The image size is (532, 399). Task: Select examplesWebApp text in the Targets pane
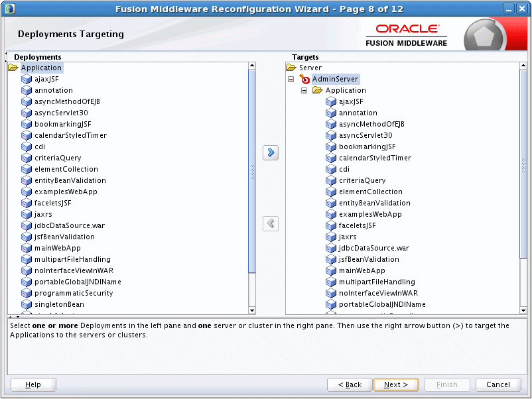pos(370,214)
